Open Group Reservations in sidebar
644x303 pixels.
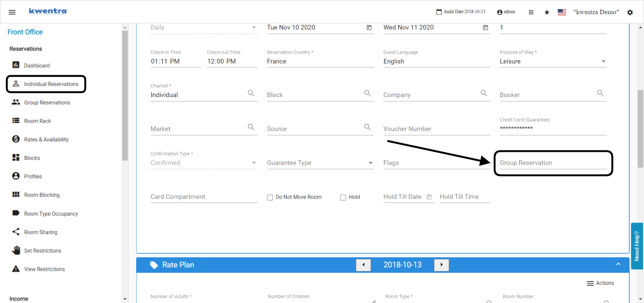47,102
